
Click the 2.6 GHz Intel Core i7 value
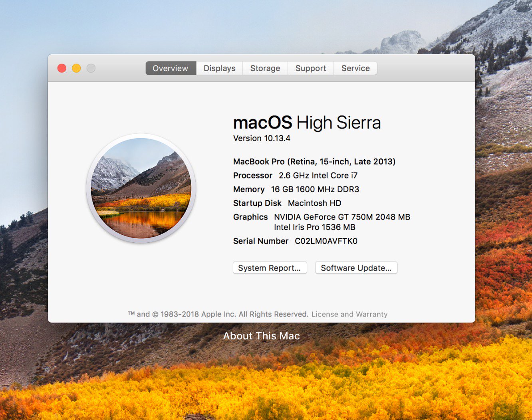318,176
